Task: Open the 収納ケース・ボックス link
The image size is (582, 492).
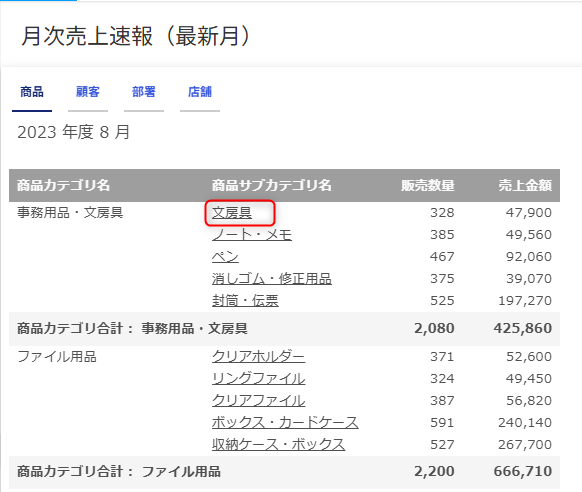Action: pyautogui.click(x=278, y=445)
